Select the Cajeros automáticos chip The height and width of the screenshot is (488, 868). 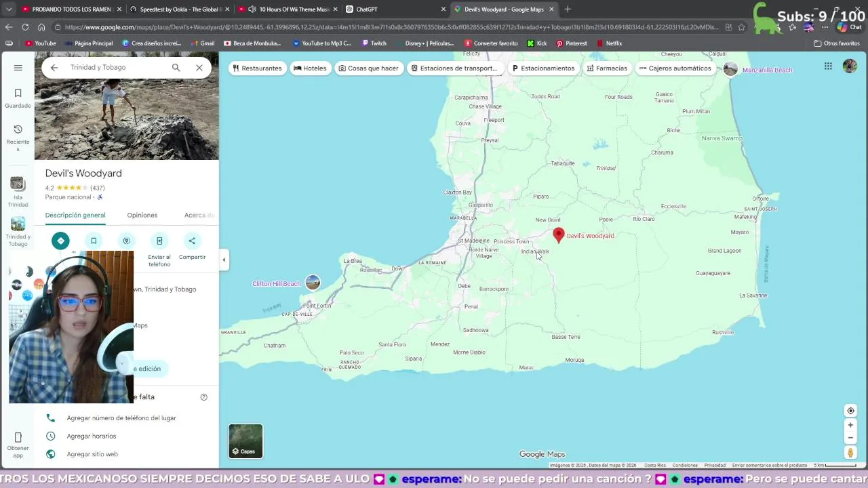675,68
